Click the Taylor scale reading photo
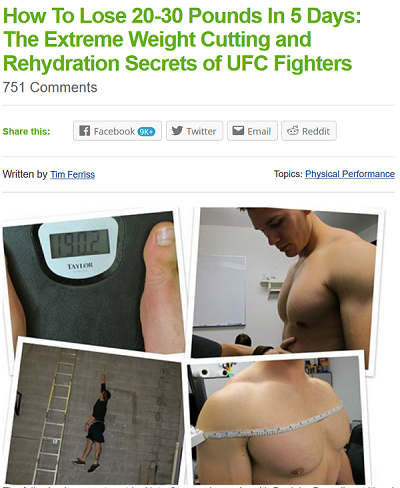This screenshot has height=488, width=400. (92, 280)
